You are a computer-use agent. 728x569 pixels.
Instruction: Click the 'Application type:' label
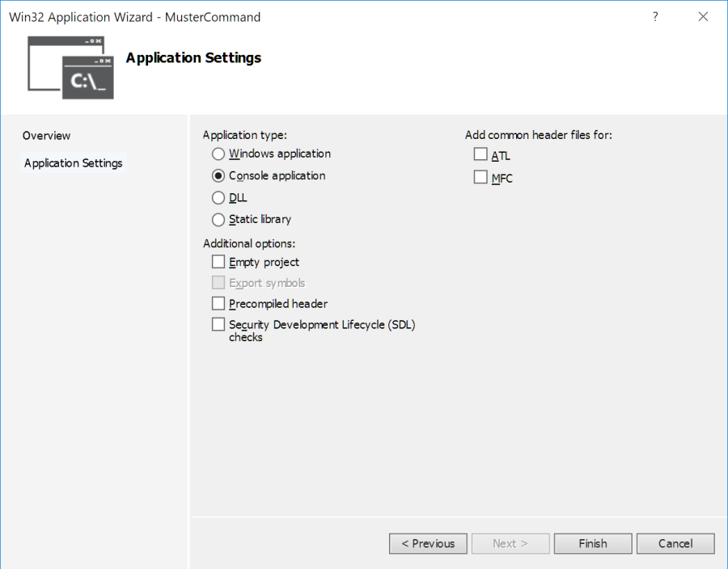[244, 135]
